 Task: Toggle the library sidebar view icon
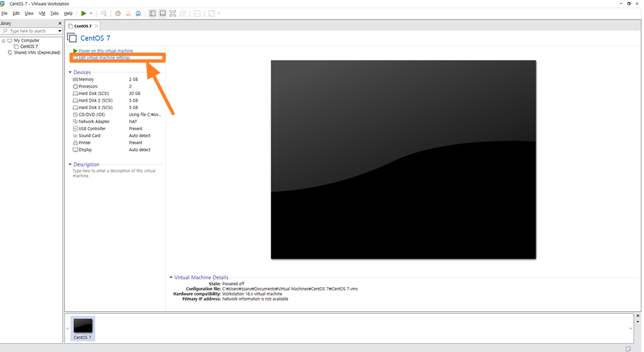click(152, 13)
